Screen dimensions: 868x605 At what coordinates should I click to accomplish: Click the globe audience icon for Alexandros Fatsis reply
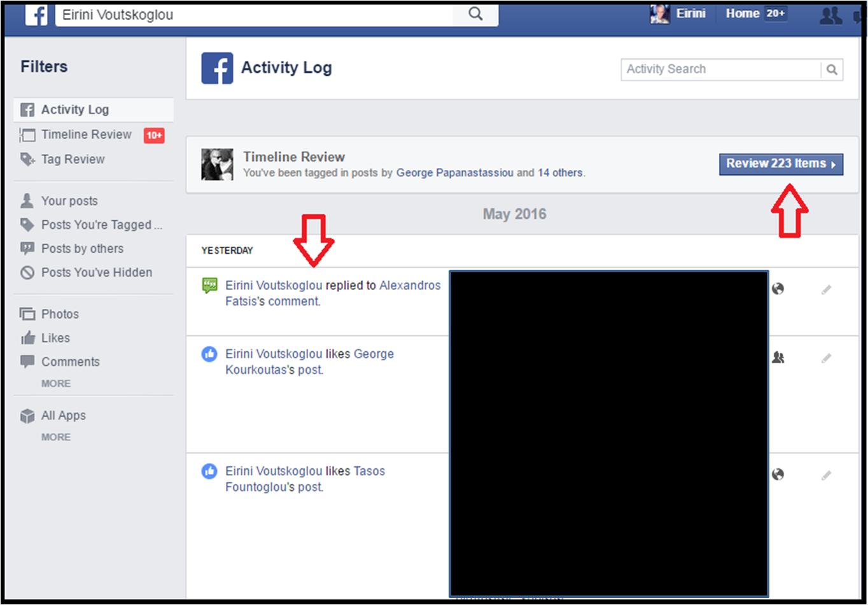click(778, 289)
